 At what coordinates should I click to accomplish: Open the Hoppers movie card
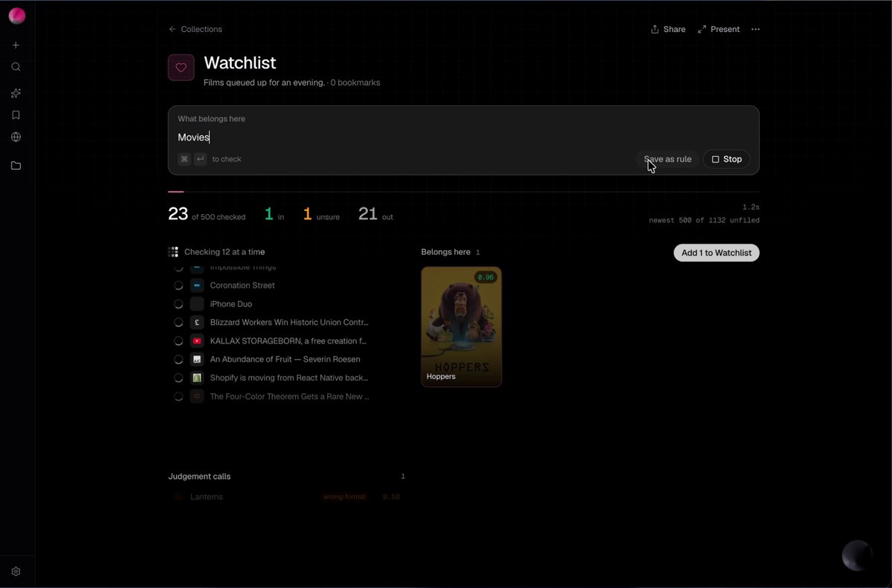pyautogui.click(x=462, y=327)
